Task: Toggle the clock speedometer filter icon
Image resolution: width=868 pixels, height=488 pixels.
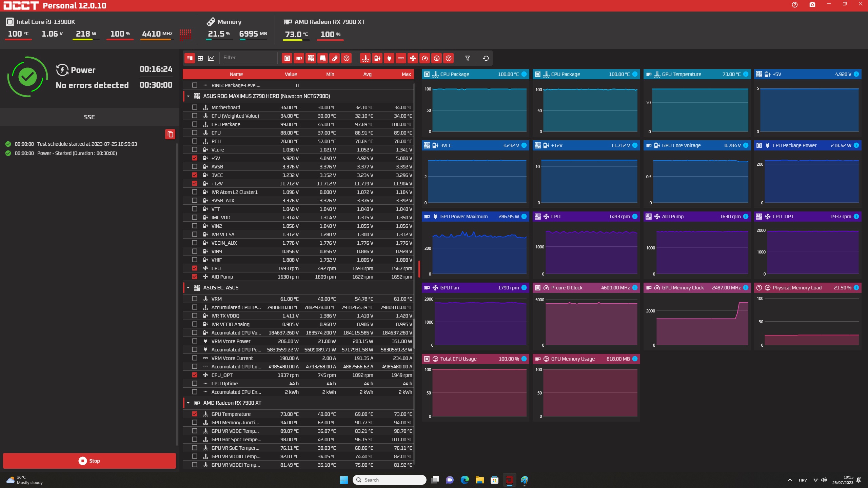Action: point(425,58)
